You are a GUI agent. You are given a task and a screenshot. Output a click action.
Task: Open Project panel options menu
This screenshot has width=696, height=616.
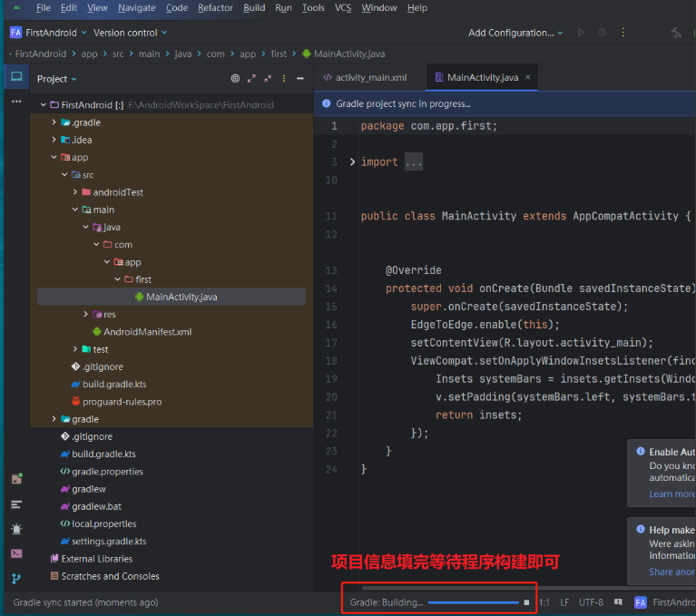pos(284,79)
